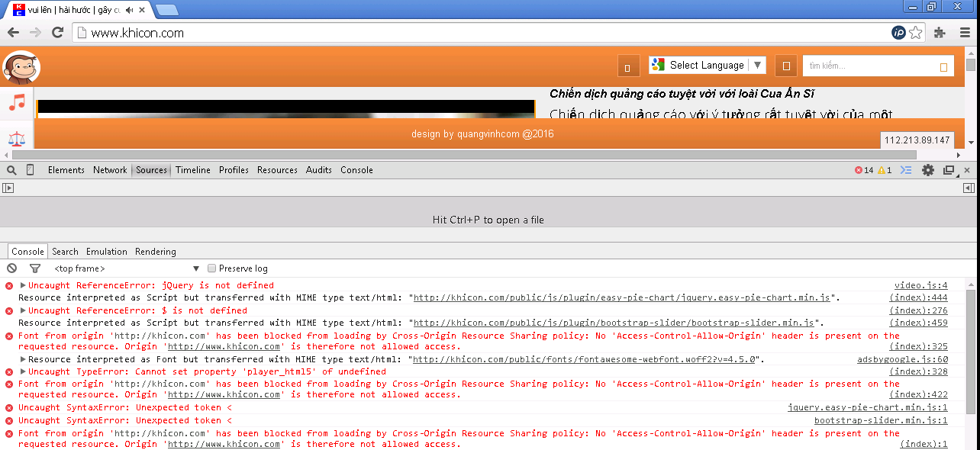Click the inspect element magnifier icon
The width and height of the screenshot is (980, 450).
coord(11,170)
